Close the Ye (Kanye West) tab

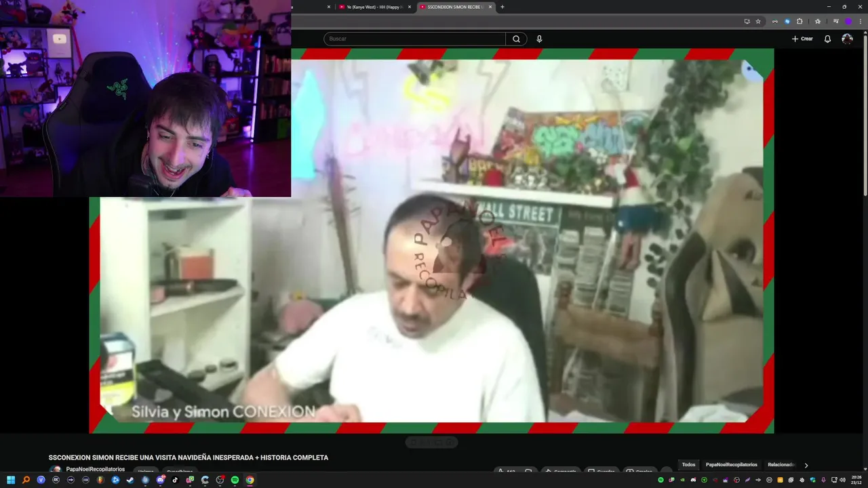[x=409, y=7]
